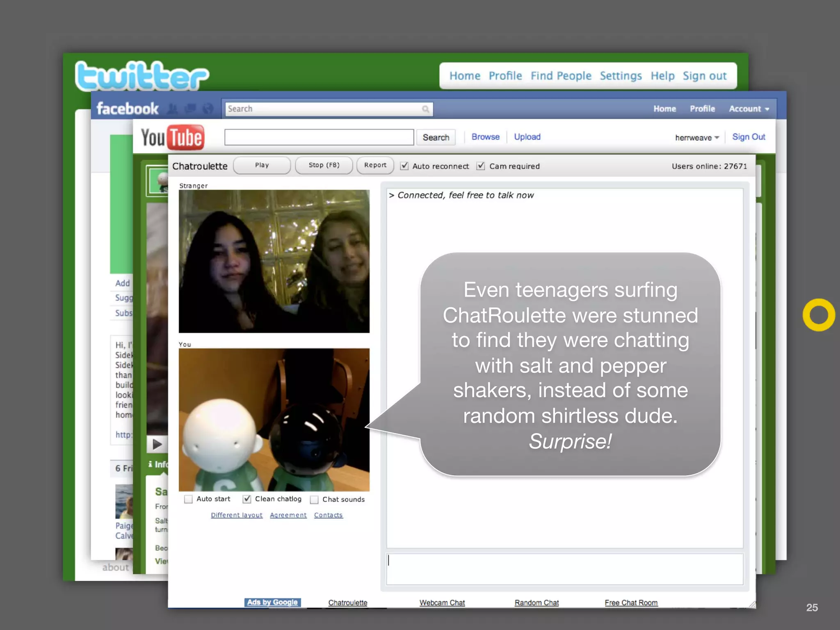Click Facebook notifications globe icon
Viewport: 840px width, 630px height.
click(208, 109)
